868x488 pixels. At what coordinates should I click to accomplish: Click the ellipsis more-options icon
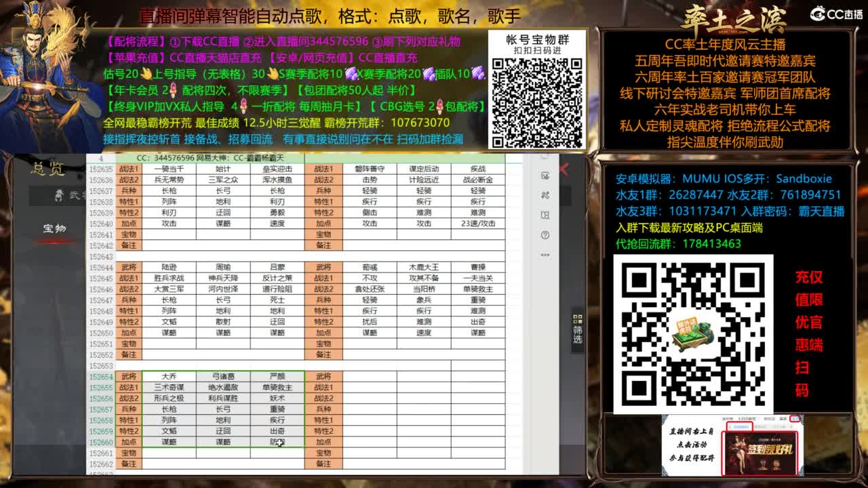tap(545, 254)
